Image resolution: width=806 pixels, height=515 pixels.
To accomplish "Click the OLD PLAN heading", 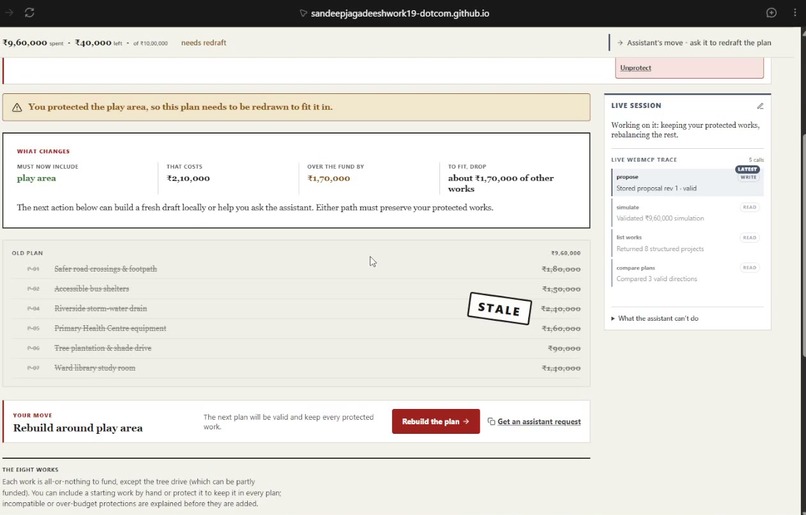I will [27, 253].
